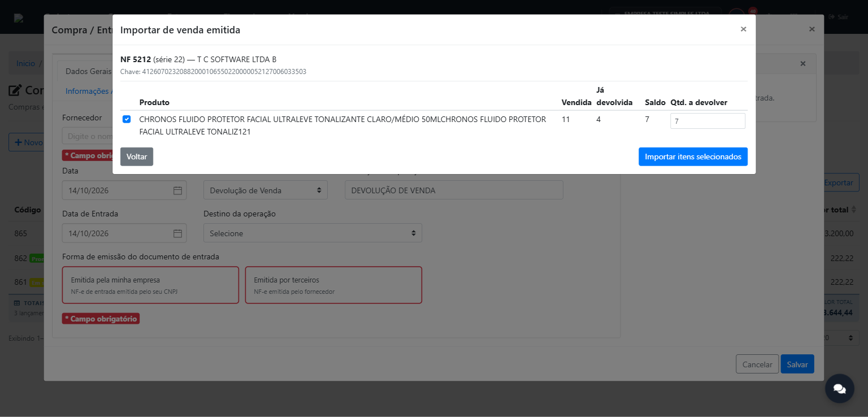Click the Produto column header
The height and width of the screenshot is (417, 868).
[154, 102]
